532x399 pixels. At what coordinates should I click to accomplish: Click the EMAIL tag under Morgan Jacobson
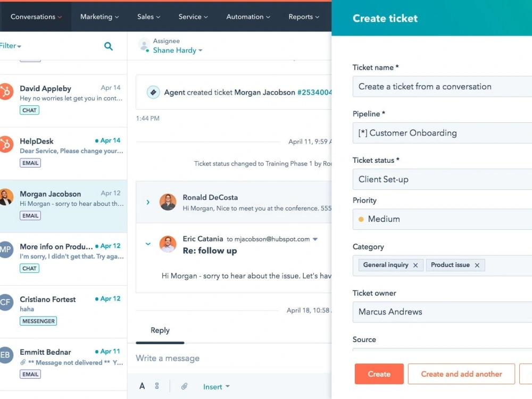[x=30, y=216]
